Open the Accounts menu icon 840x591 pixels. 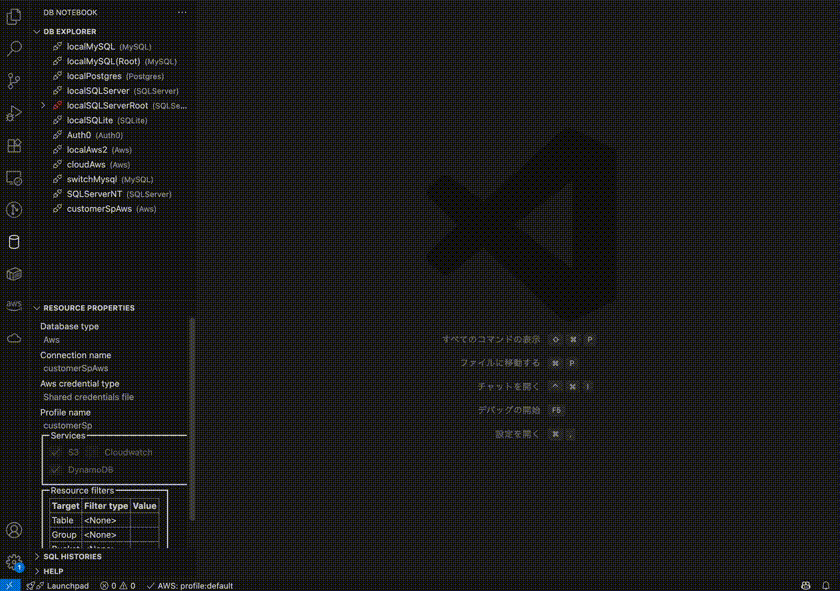pos(14,530)
